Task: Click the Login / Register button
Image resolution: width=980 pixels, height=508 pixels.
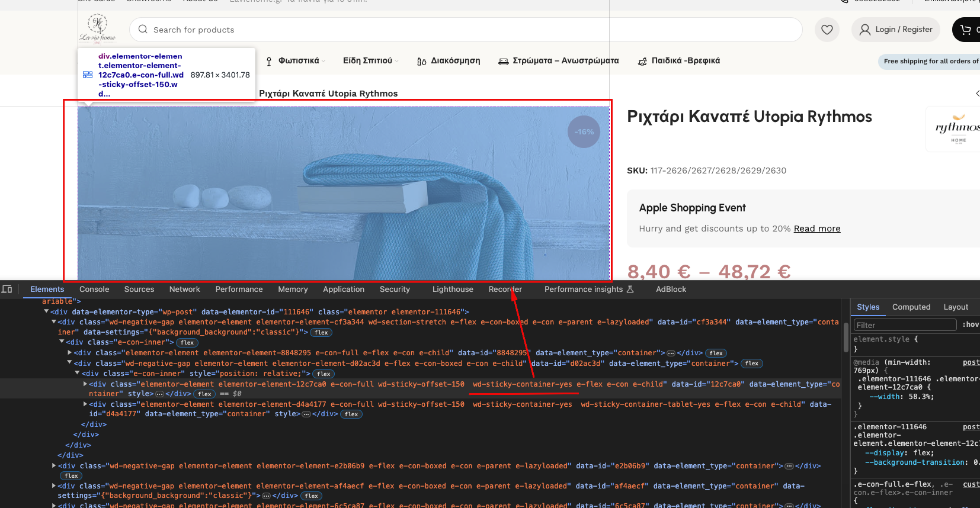Action: pos(896,30)
